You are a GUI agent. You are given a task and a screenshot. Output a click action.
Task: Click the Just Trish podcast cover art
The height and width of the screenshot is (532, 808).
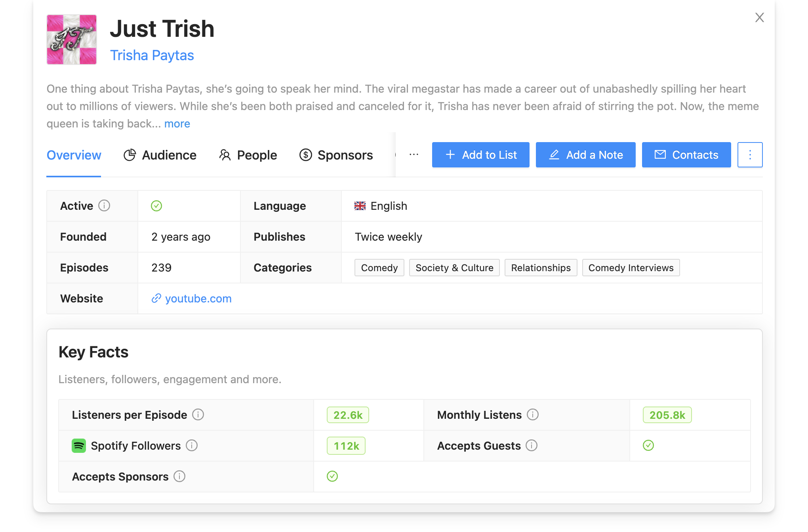pyautogui.click(x=71, y=40)
